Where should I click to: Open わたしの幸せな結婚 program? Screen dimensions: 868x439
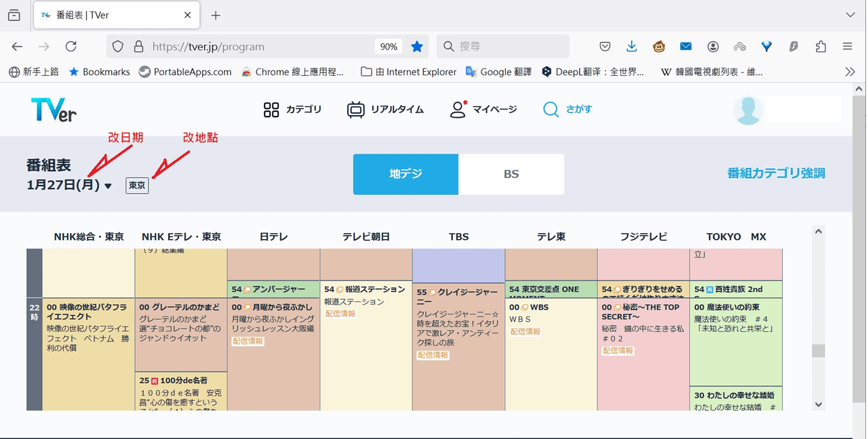pyautogui.click(x=736, y=398)
